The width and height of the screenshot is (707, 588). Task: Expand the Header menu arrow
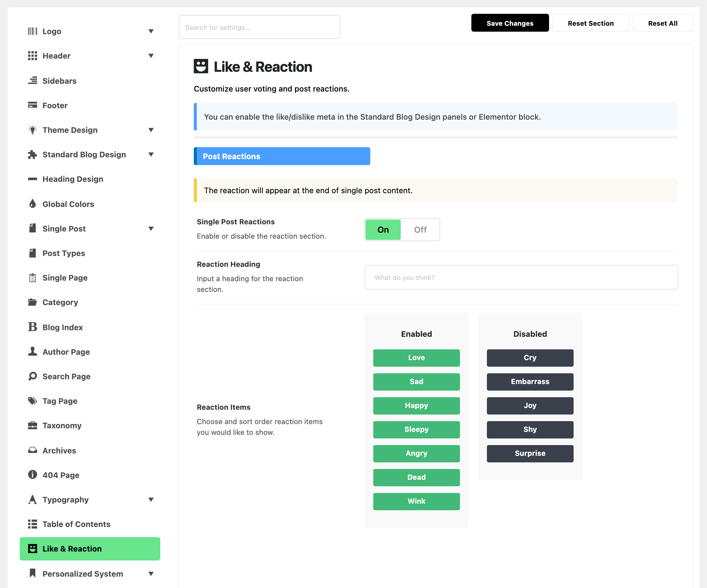[151, 56]
